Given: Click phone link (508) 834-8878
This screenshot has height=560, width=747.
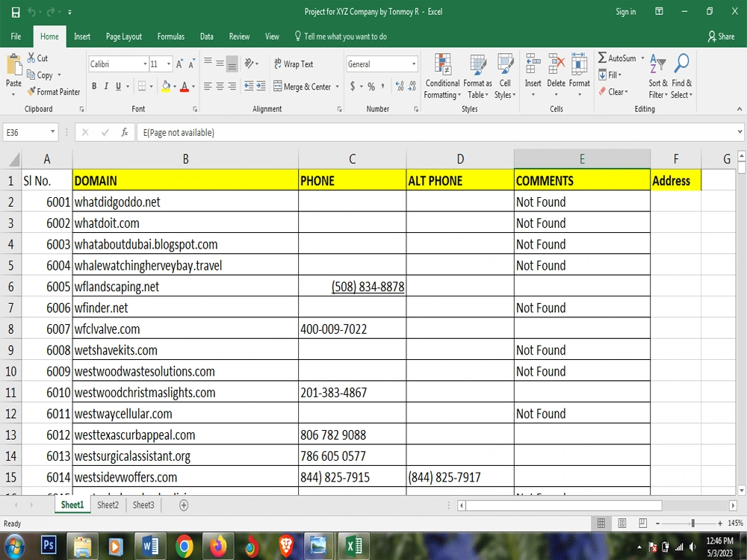Looking at the screenshot, I should click(x=368, y=287).
